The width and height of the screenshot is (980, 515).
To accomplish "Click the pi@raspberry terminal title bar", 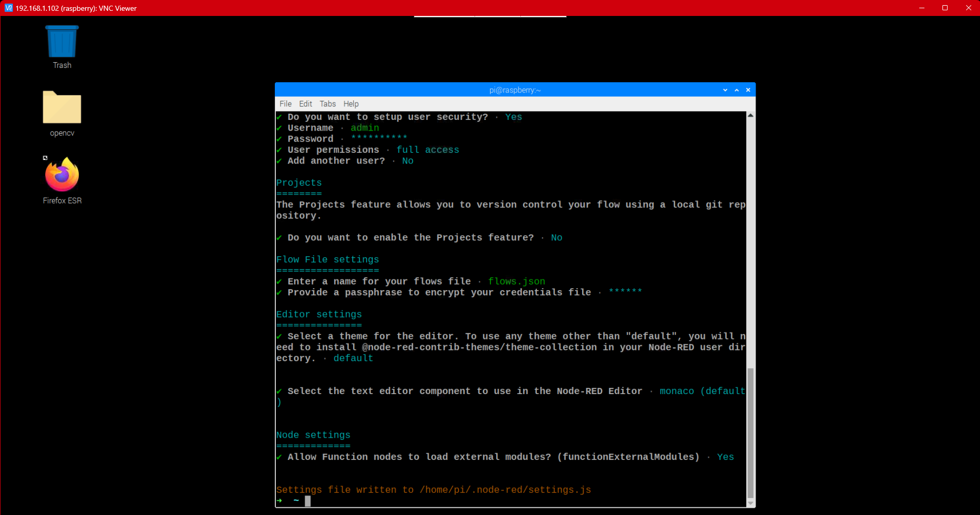I will (x=515, y=90).
